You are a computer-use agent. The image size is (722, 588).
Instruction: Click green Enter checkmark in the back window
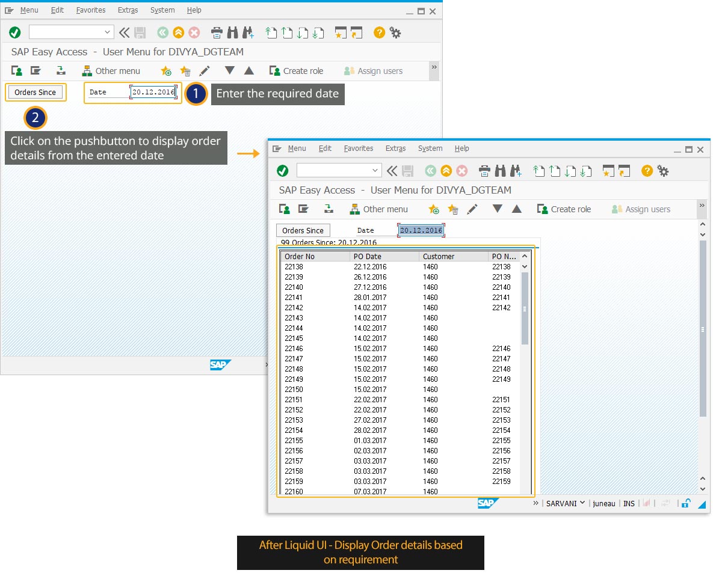coord(15,32)
